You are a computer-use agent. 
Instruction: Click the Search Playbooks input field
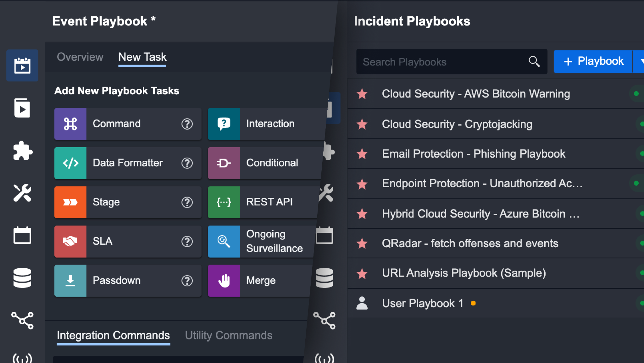click(440, 62)
